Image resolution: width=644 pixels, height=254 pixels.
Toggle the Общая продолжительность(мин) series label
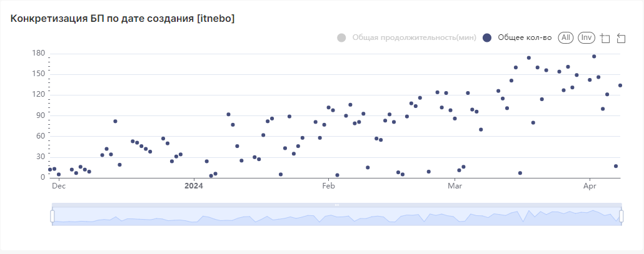click(x=414, y=37)
